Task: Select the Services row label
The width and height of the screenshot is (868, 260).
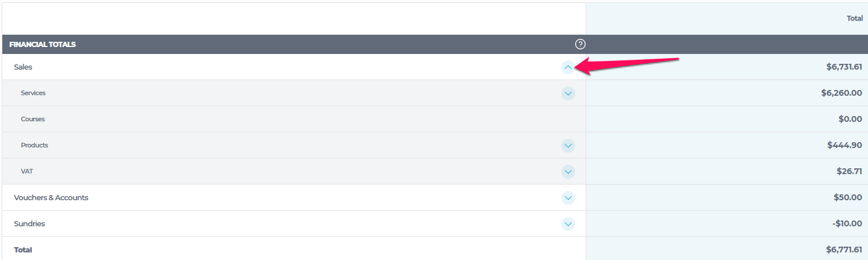Action: coord(33,93)
